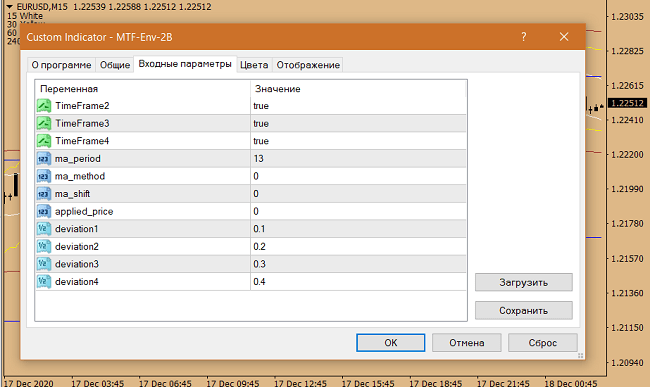The height and width of the screenshot is (387, 650).
Task: Select the deviation1 variable name
Action: tap(76, 229)
